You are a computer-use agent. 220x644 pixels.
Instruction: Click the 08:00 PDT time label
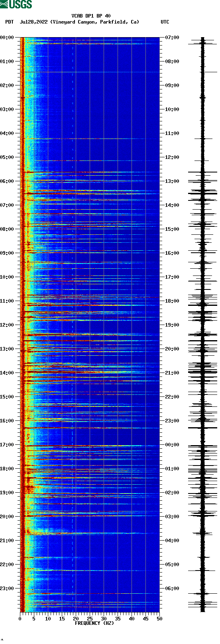(x=7, y=229)
